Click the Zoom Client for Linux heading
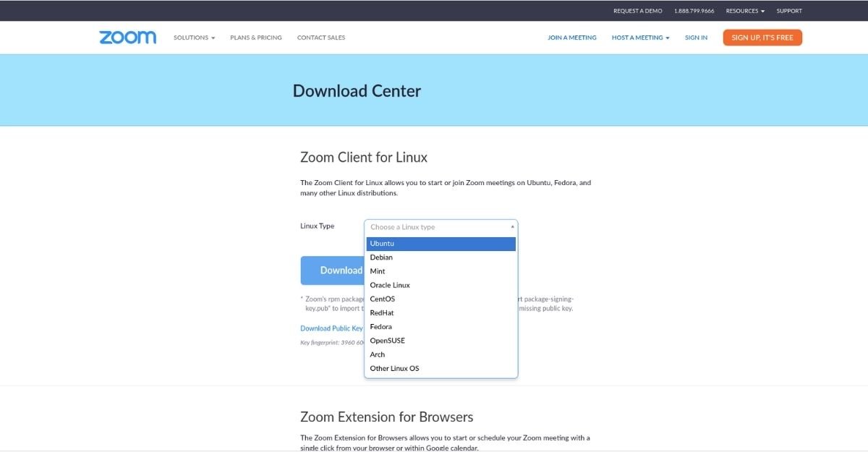 click(x=364, y=157)
